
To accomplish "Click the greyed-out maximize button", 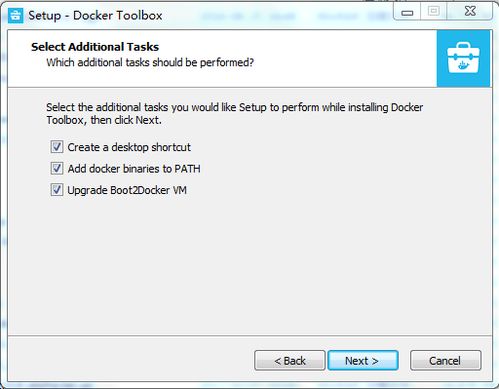I will 433,12.
